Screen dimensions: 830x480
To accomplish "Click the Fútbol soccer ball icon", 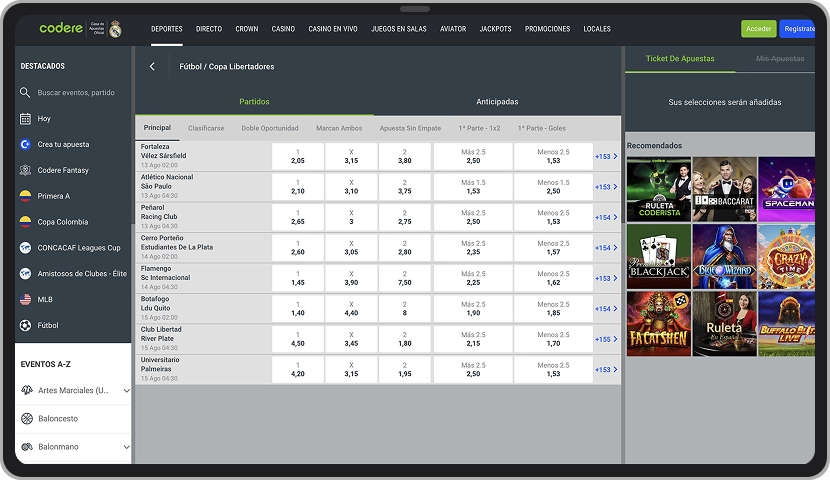I will [25, 325].
